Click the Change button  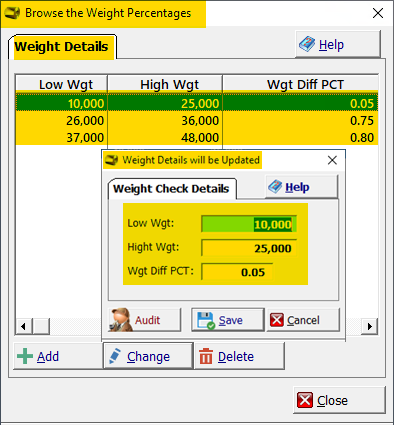pos(148,356)
